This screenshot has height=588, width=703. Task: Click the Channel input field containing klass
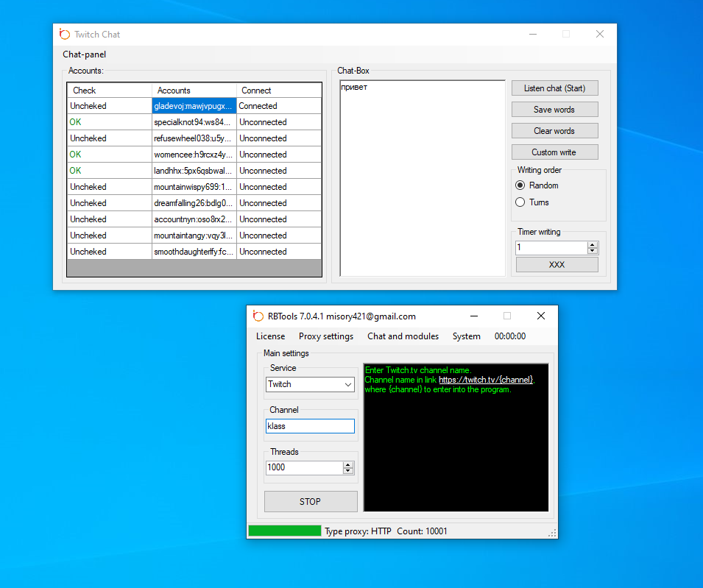310,426
